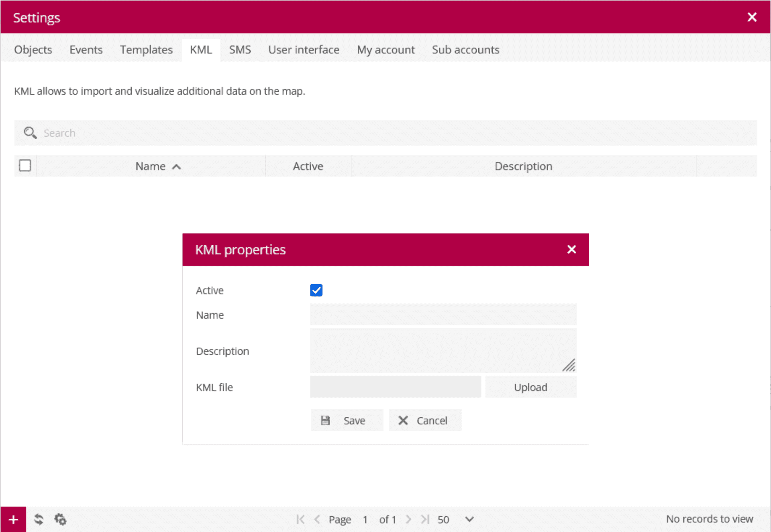
Task: Sort by Name column header arrow
Action: 176,167
